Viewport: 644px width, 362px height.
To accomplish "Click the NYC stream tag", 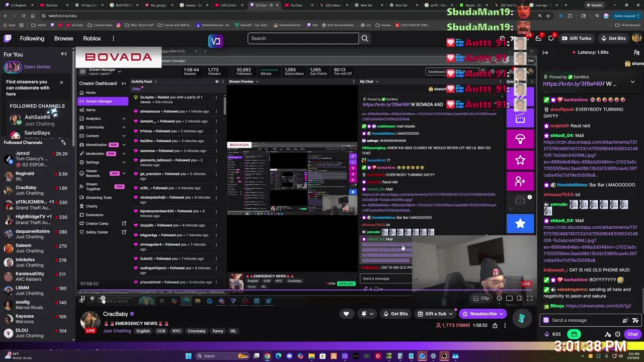I will pos(177,331).
